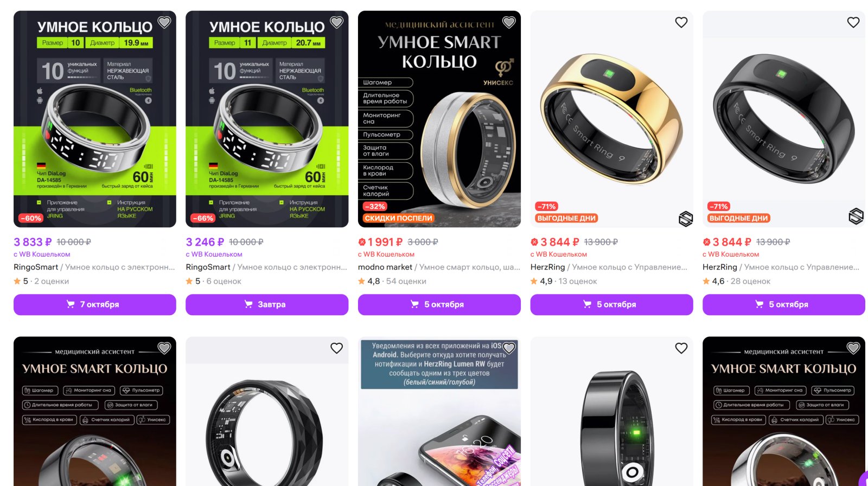View 54 оценки rating for modno ring
868x486 pixels.
pos(406,281)
